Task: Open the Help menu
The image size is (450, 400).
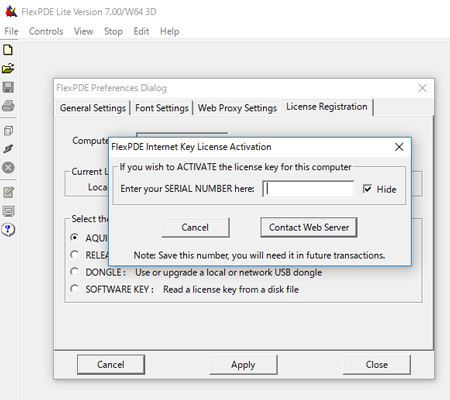Action: pos(170,31)
